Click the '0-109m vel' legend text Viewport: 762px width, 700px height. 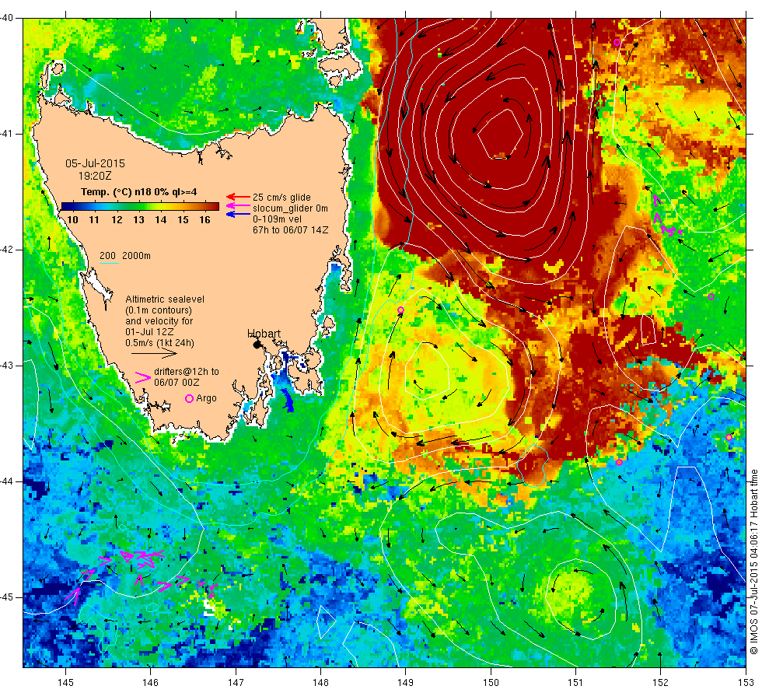(x=277, y=219)
